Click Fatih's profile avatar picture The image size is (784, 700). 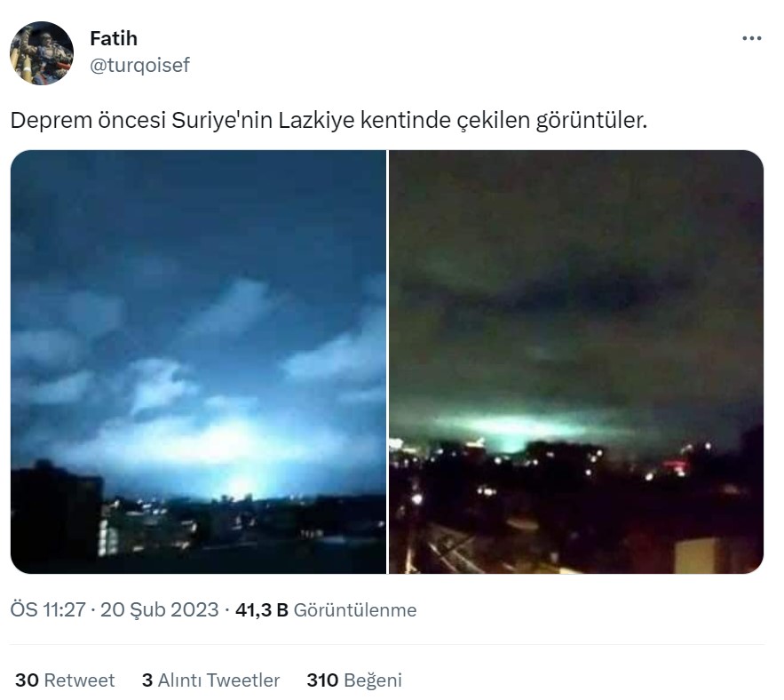point(42,53)
